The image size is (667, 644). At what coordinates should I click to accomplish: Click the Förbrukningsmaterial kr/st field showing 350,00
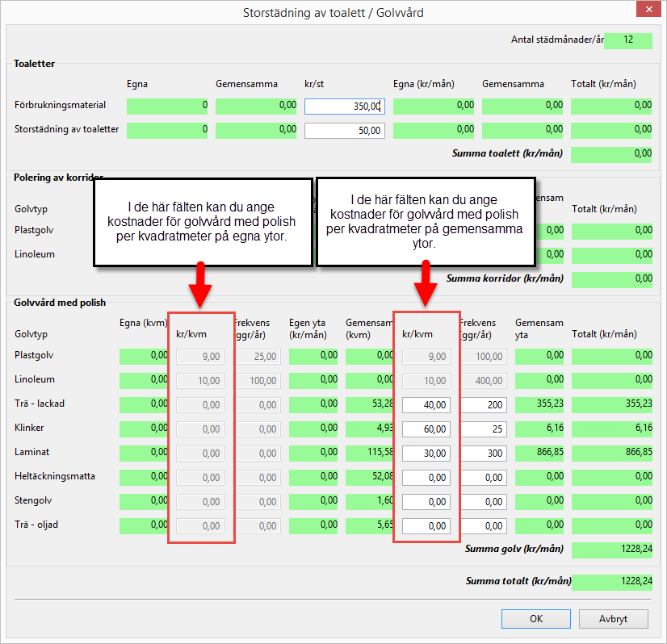tap(345, 106)
